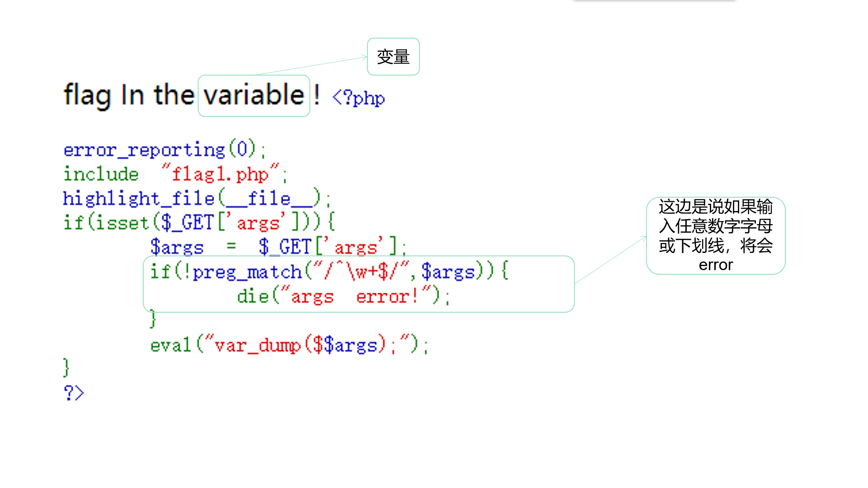Click the highlight_file(__file__) line
This screenshot has width=868, height=488.
click(196, 198)
